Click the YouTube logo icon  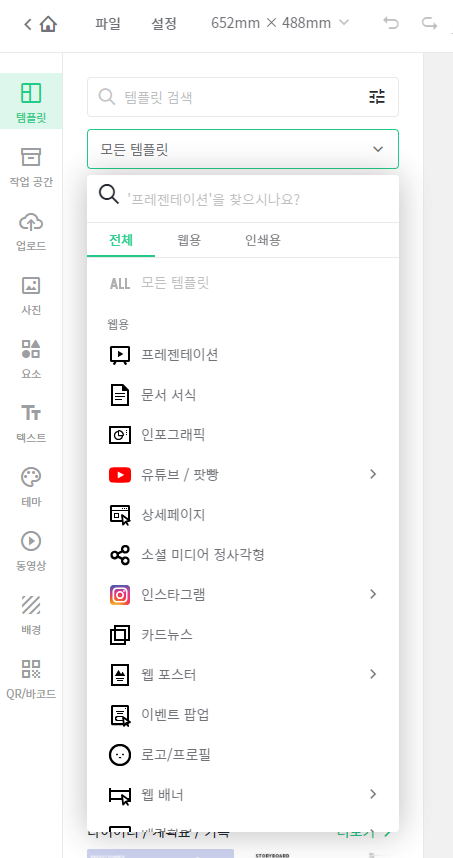(120, 474)
